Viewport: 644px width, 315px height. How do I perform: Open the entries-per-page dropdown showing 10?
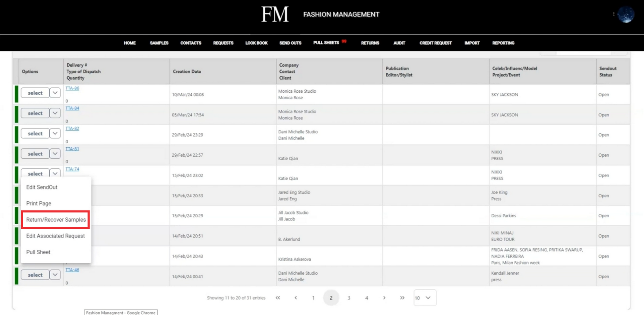click(x=425, y=298)
